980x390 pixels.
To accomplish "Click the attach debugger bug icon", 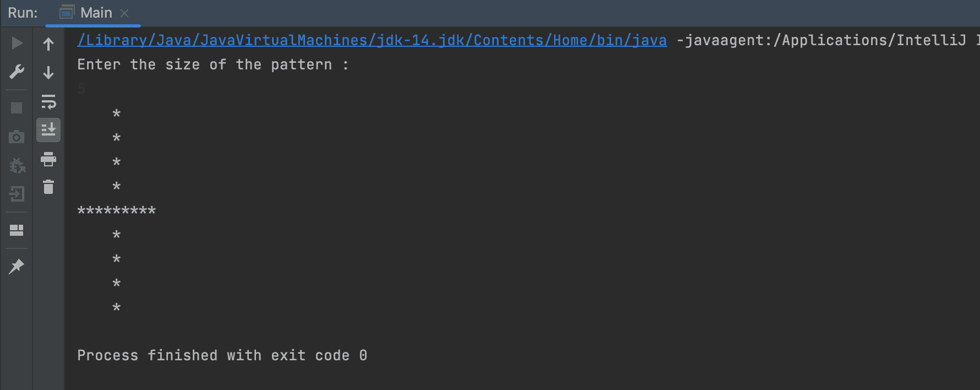I will 17,165.
